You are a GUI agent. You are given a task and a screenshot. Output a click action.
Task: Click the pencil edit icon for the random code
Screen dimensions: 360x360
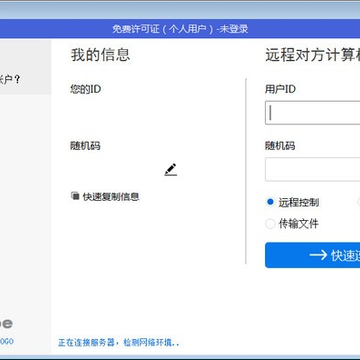(171, 169)
